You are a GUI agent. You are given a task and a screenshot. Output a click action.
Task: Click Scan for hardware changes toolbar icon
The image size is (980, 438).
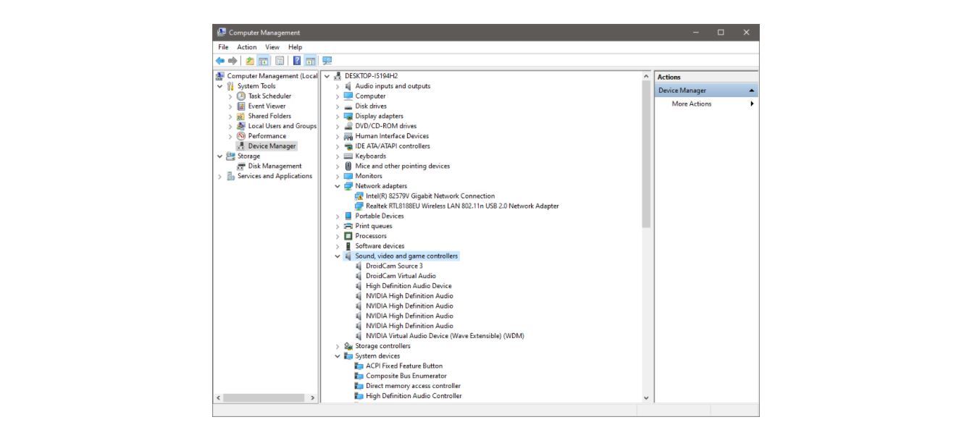(329, 60)
